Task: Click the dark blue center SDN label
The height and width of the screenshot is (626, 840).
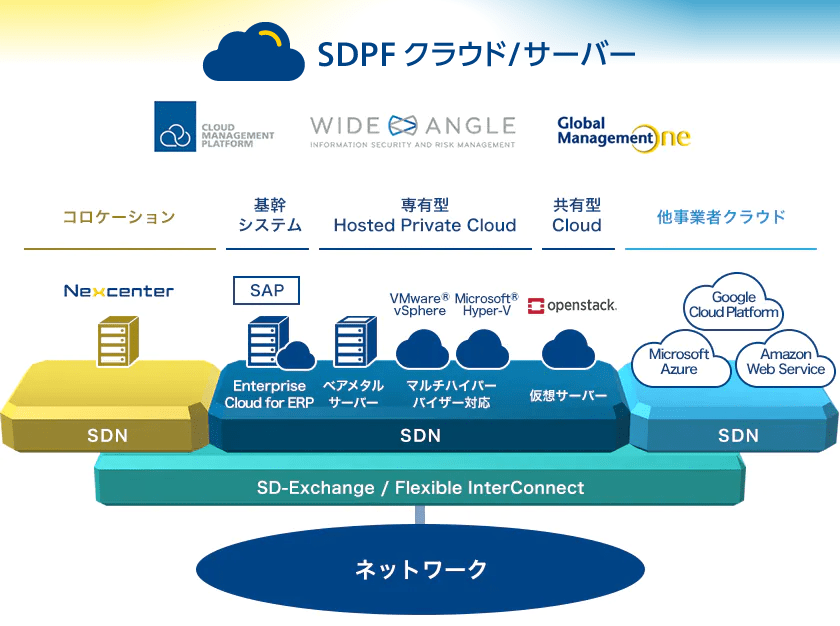Action: [421, 435]
